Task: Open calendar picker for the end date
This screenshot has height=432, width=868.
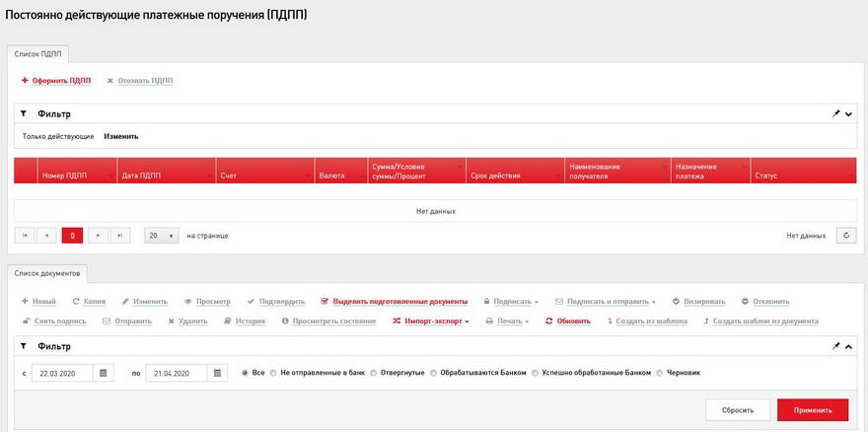Action: point(215,373)
